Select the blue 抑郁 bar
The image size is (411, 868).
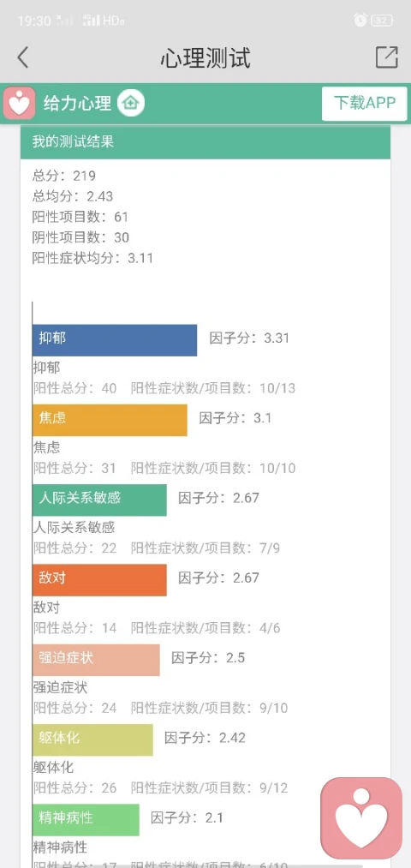tap(115, 340)
